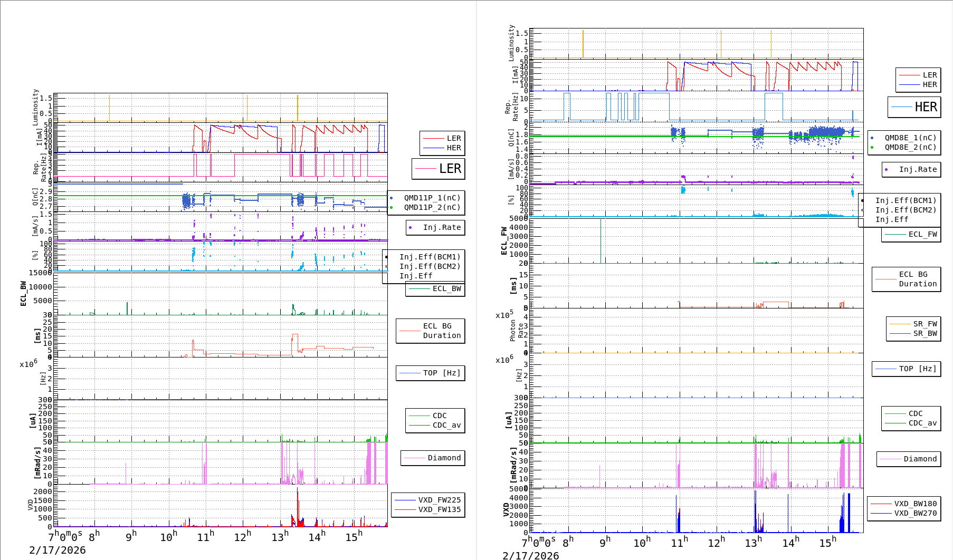
Task: Select the QMD11P_1(nC) legend entry
Action: 432,198
